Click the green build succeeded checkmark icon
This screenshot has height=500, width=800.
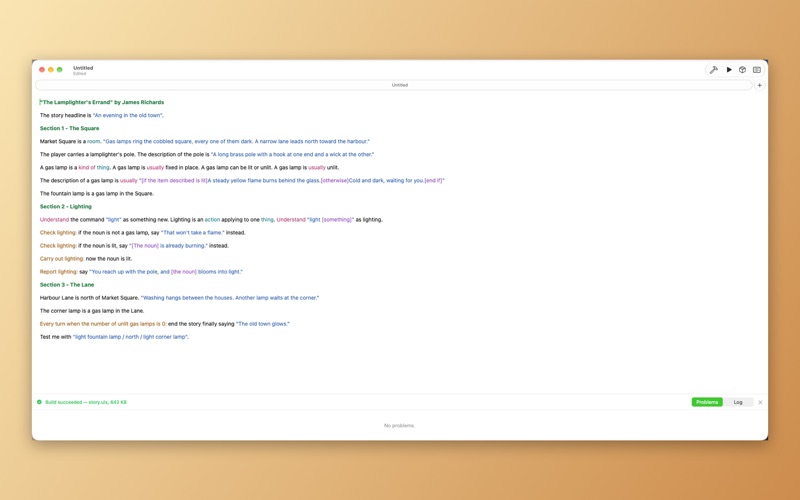pyautogui.click(x=39, y=402)
